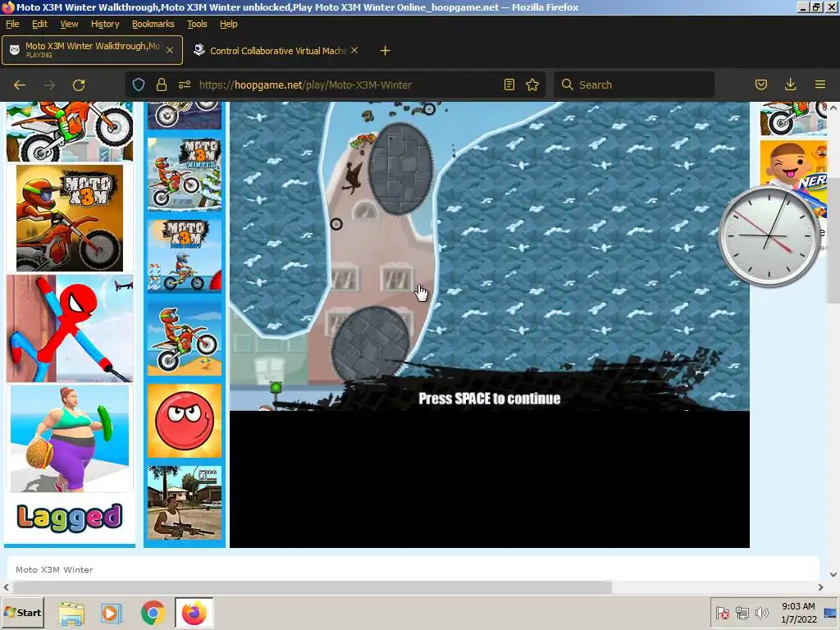840x630 pixels.
Task: Click the Firefox taskbar button
Action: 194,613
